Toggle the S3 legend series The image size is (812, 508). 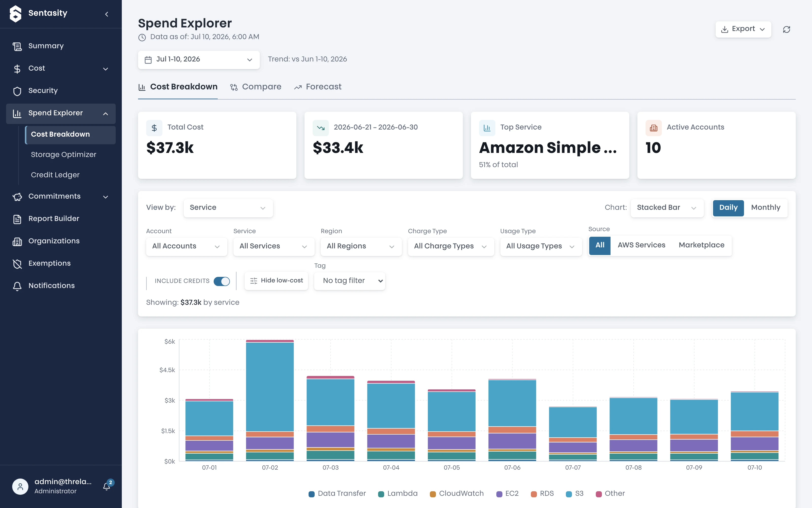[575, 494]
